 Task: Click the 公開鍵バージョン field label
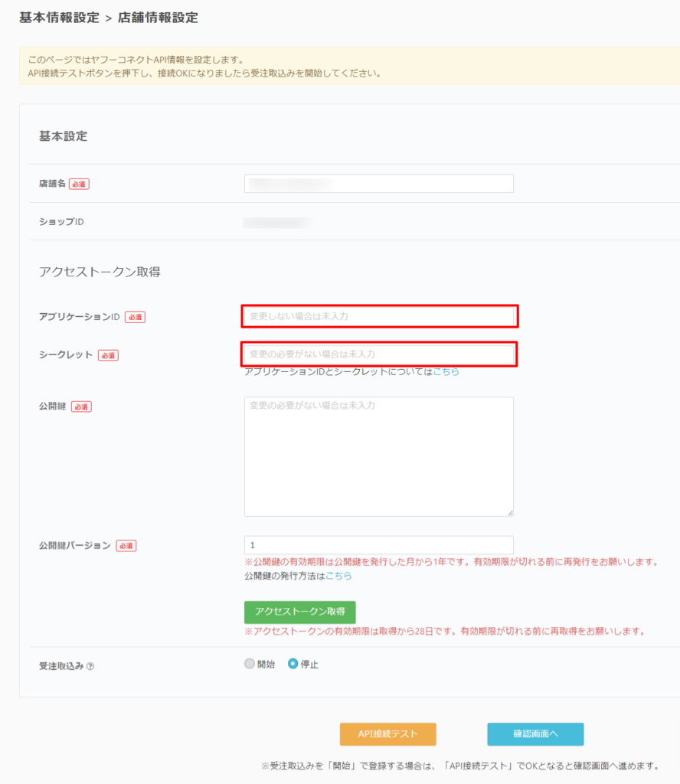(x=75, y=546)
